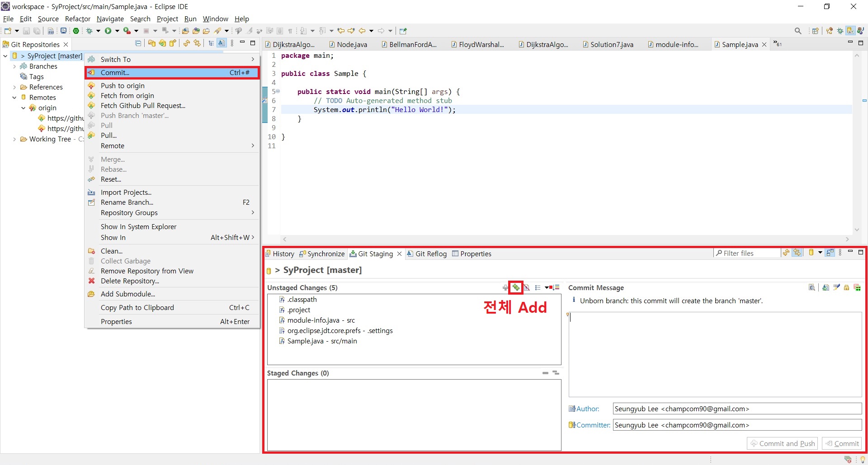Click Create new Git repository icon
This screenshot has height=465, width=868.
pyautogui.click(x=173, y=43)
